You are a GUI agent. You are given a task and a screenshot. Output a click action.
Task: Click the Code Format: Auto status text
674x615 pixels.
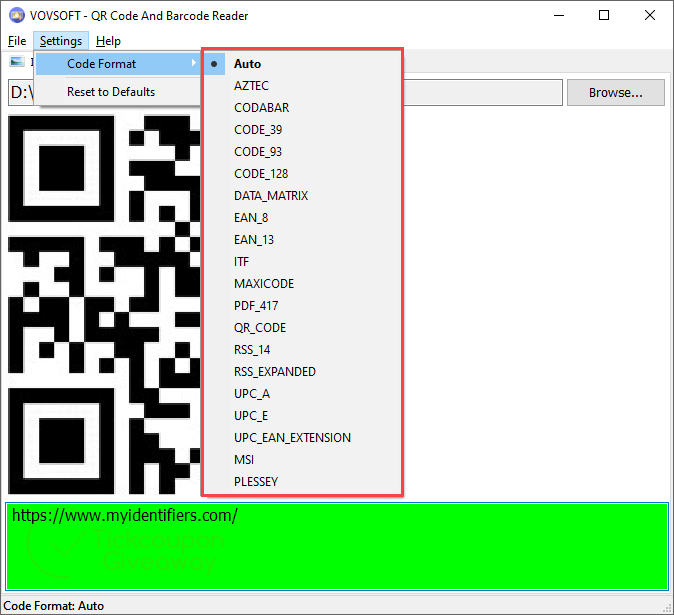54,606
